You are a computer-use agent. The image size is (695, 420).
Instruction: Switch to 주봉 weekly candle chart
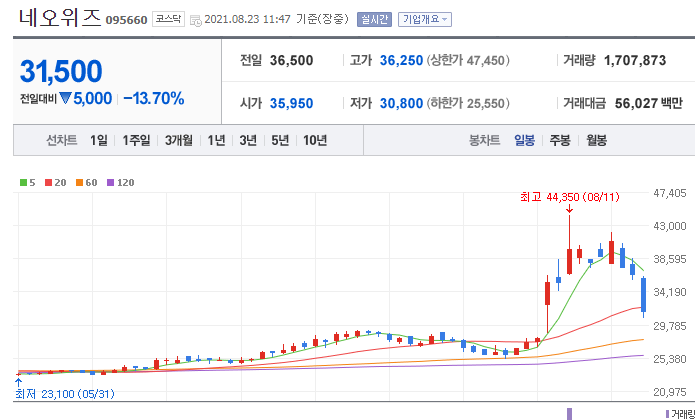tap(560, 140)
